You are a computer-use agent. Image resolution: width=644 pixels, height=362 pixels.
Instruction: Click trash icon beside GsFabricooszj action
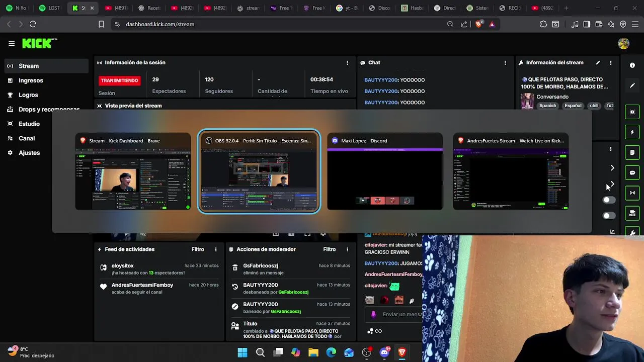point(235,267)
